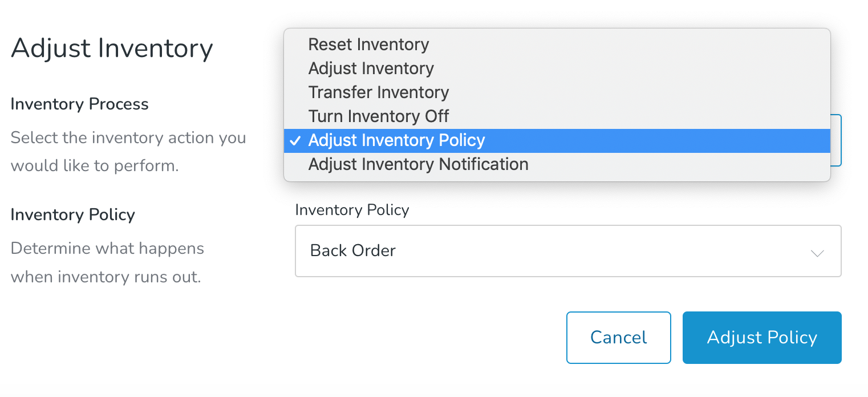
Task: Choose Turn Inventory Off option
Action: pyautogui.click(x=378, y=116)
